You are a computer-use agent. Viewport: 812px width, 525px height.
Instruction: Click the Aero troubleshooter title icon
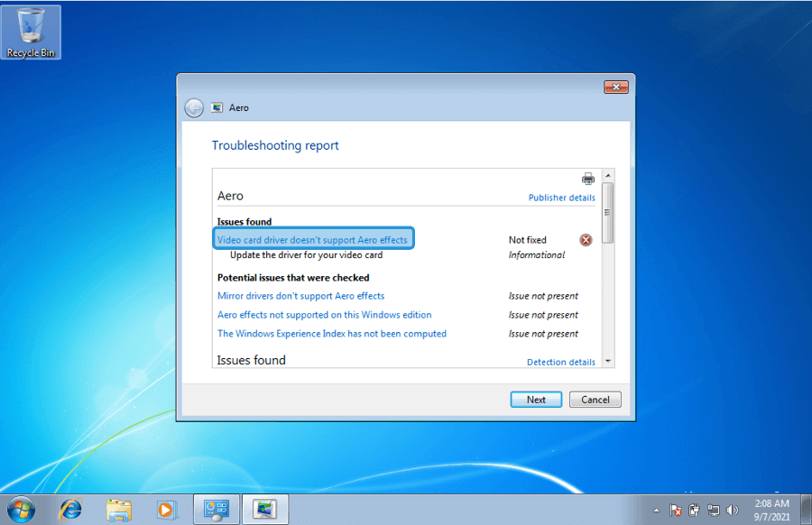(217, 107)
